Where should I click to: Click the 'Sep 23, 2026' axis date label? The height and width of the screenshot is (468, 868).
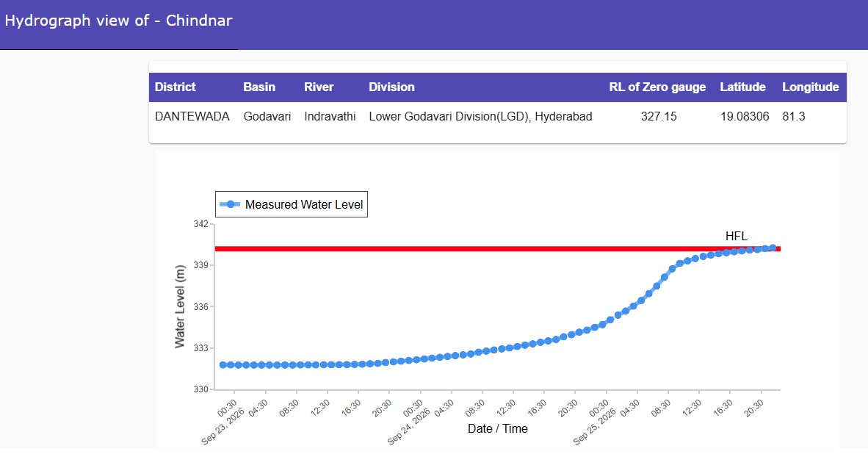(x=222, y=426)
